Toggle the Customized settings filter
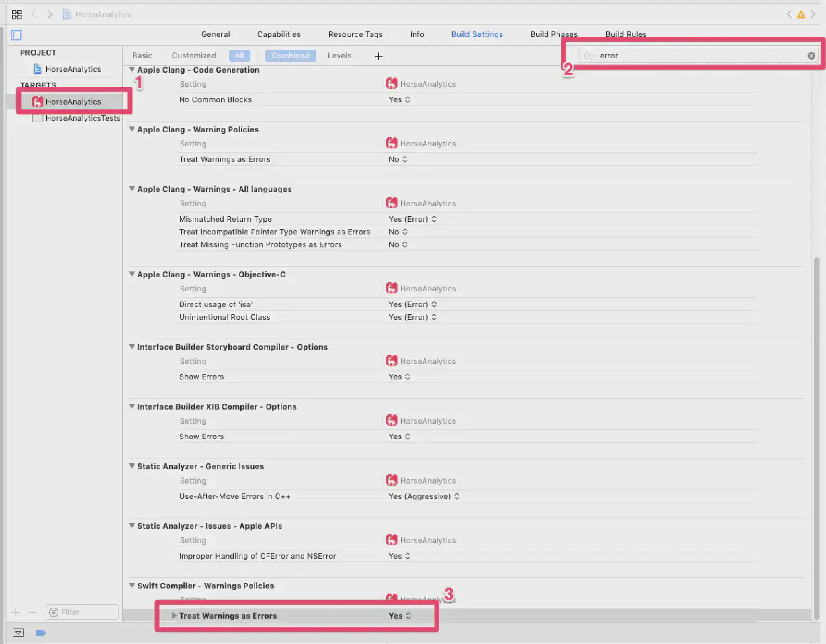The image size is (826, 644). pos(194,55)
